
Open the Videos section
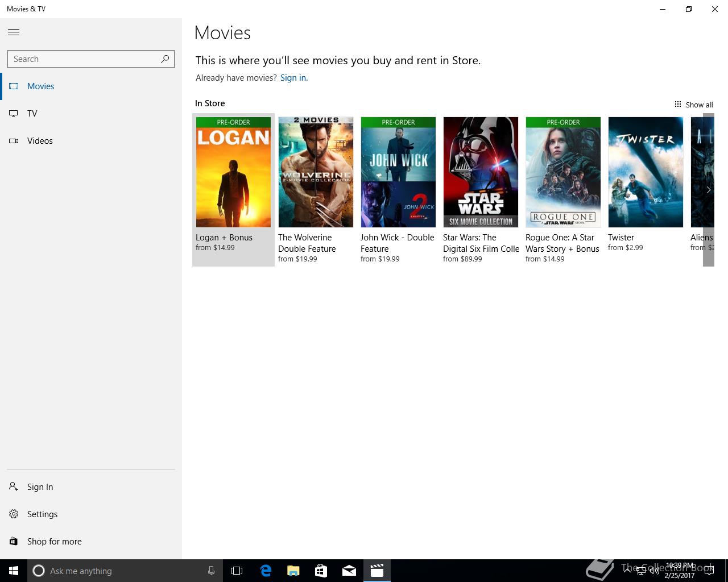click(91, 141)
